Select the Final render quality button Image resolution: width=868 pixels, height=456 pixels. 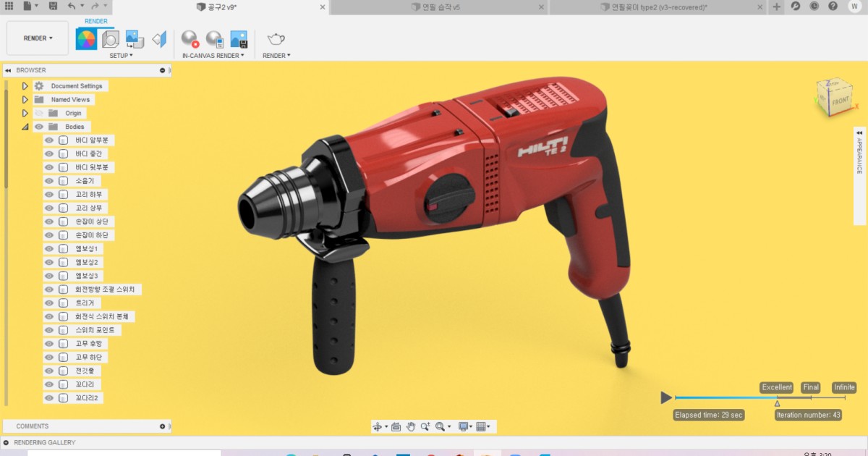tap(810, 387)
